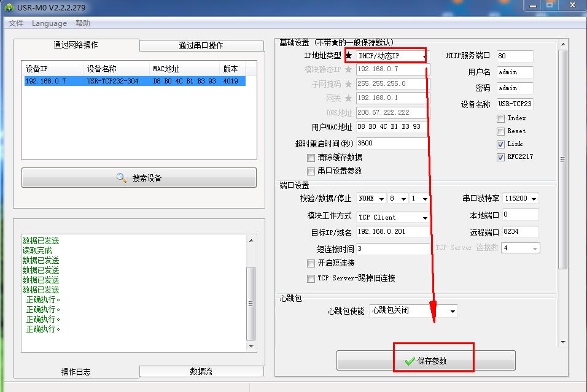This screenshot has height=392, width=587.
Task: Expand the TCP Client work mode dropdown
Action: pyautogui.click(x=393, y=217)
